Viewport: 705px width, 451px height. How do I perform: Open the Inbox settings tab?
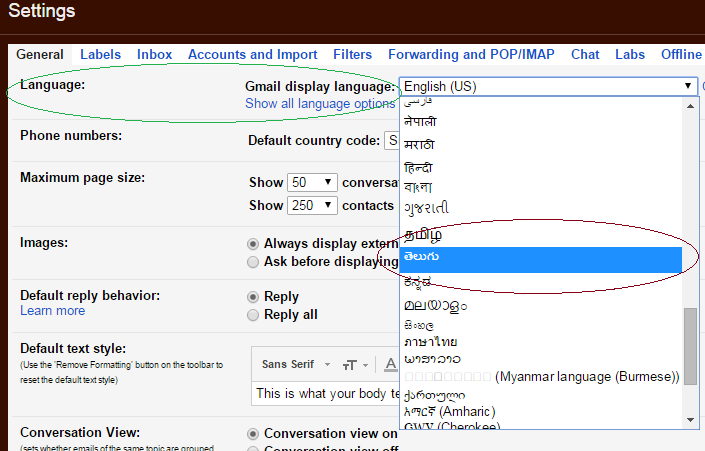[x=154, y=54]
